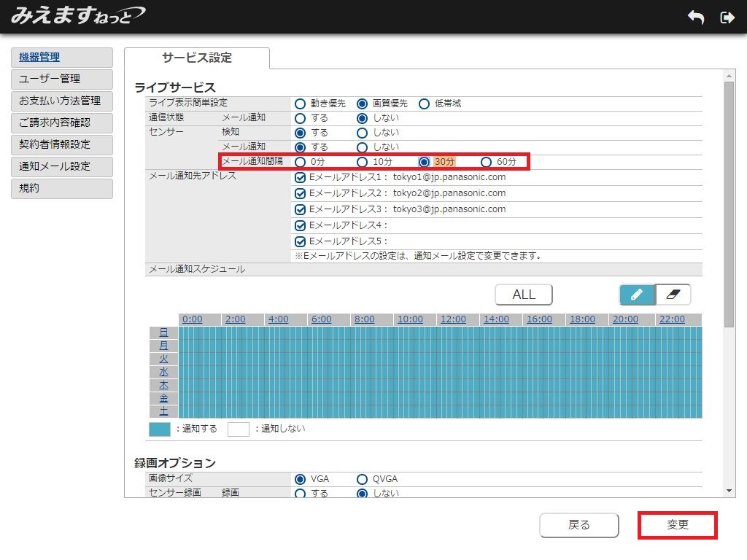
Task: Click the logout icon in header
Action: [x=727, y=17]
